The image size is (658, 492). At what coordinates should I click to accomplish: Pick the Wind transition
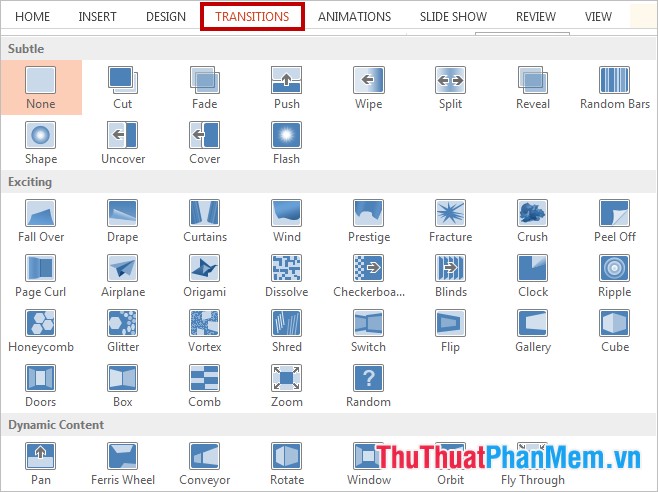click(287, 221)
